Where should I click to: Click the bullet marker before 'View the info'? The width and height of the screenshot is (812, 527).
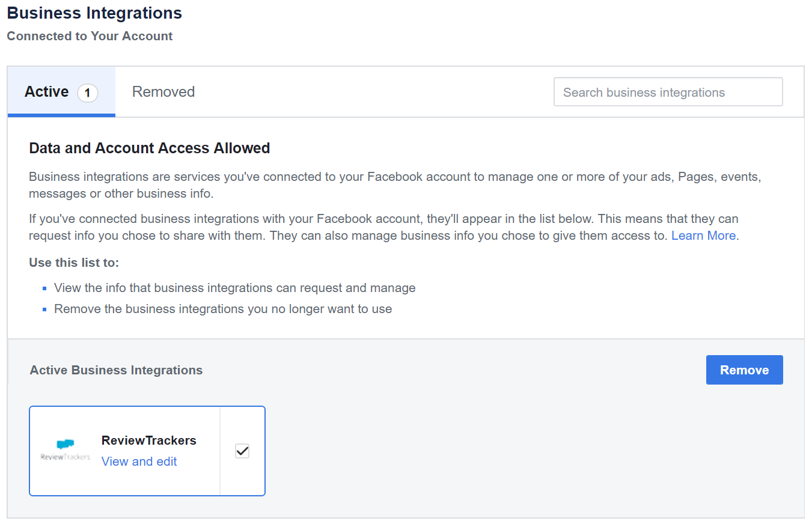[x=45, y=288]
